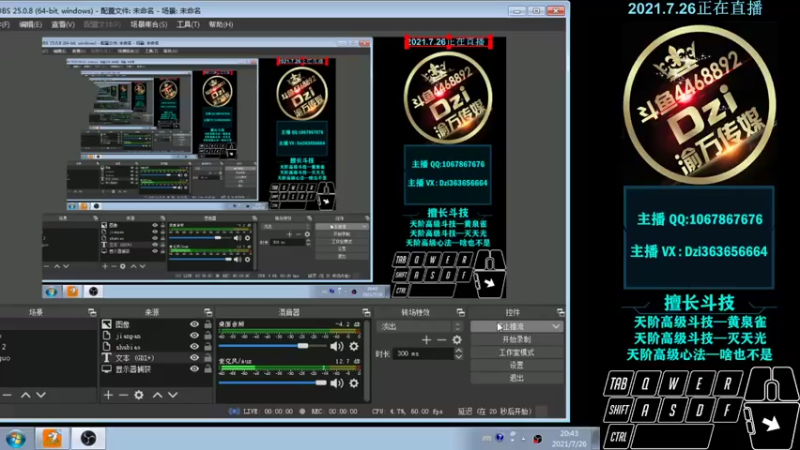The height and width of the screenshot is (450, 800).
Task: Mute the 麦克风/Aux speaker icon
Action: [x=336, y=383]
